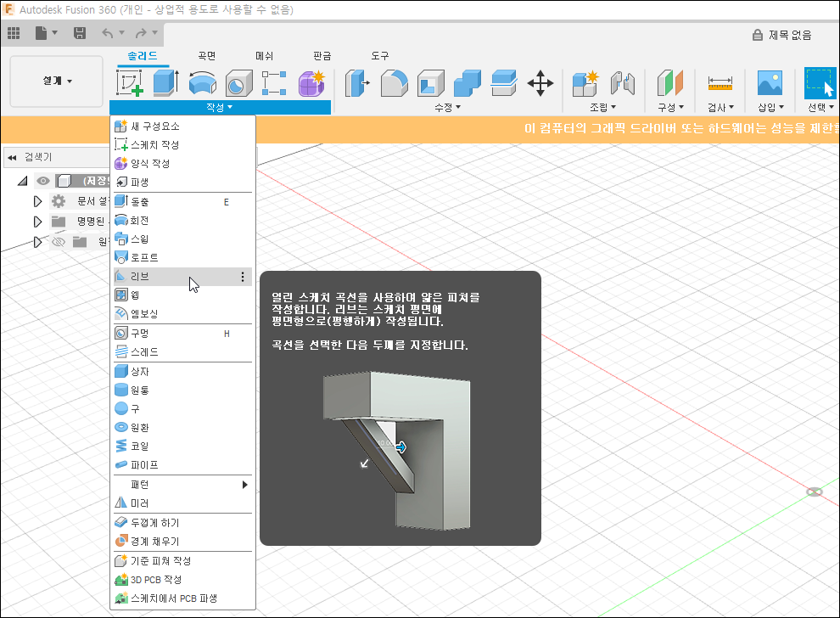Select the Create Sketch toolbar icon
840x618 pixels.
point(129,83)
